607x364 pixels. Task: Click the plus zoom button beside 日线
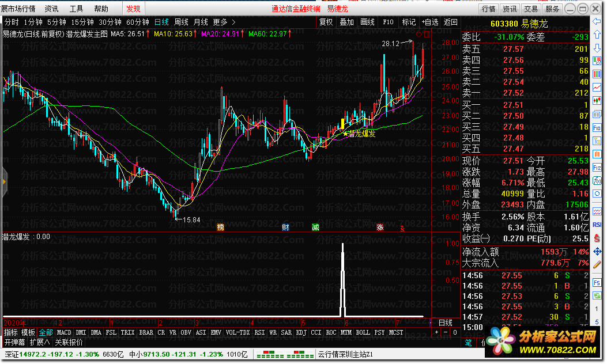pyautogui.click(x=437, y=332)
